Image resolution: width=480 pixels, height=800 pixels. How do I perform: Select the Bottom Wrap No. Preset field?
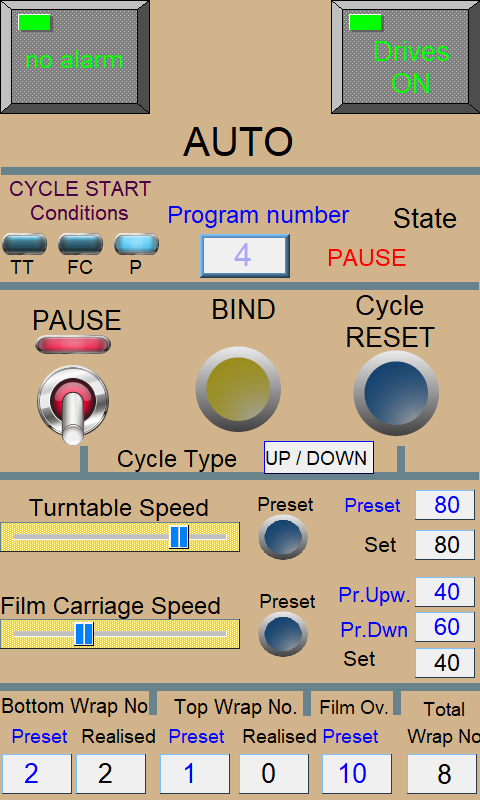pos(37,774)
